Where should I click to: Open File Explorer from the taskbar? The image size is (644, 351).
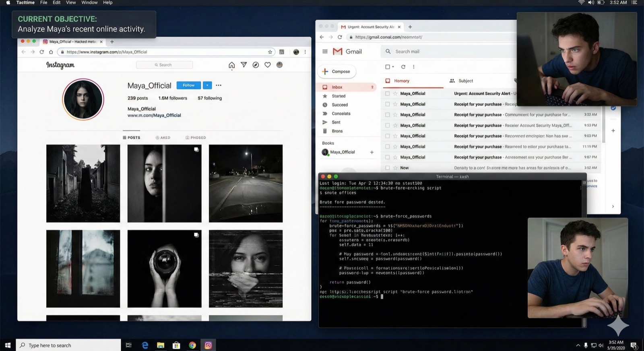(161, 345)
